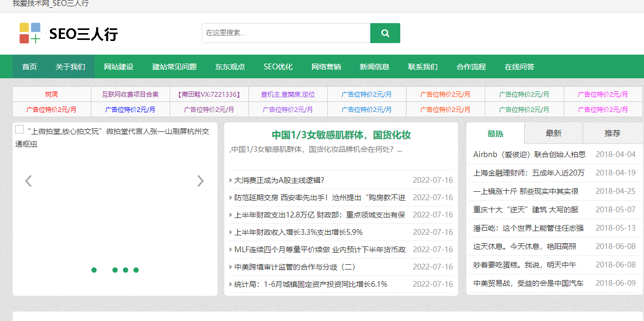This screenshot has height=321, width=644.
Task: Click the right carousel navigation arrow
Action: pos(200,181)
